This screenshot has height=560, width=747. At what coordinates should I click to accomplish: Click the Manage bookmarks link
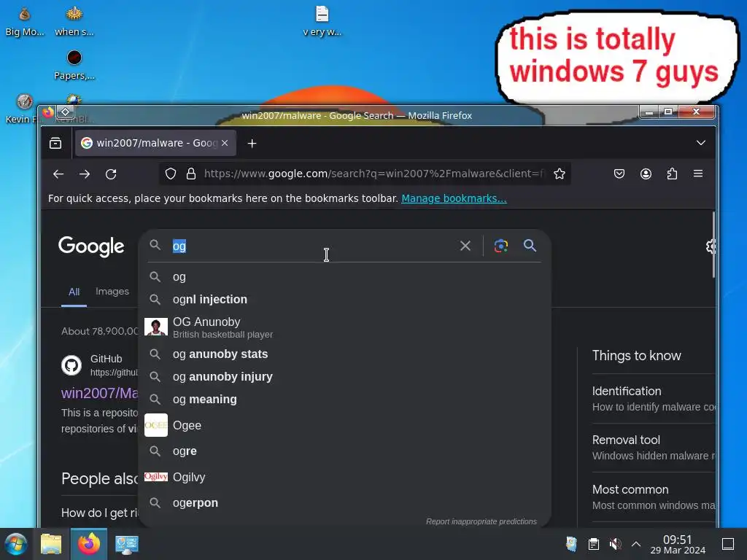454,198
